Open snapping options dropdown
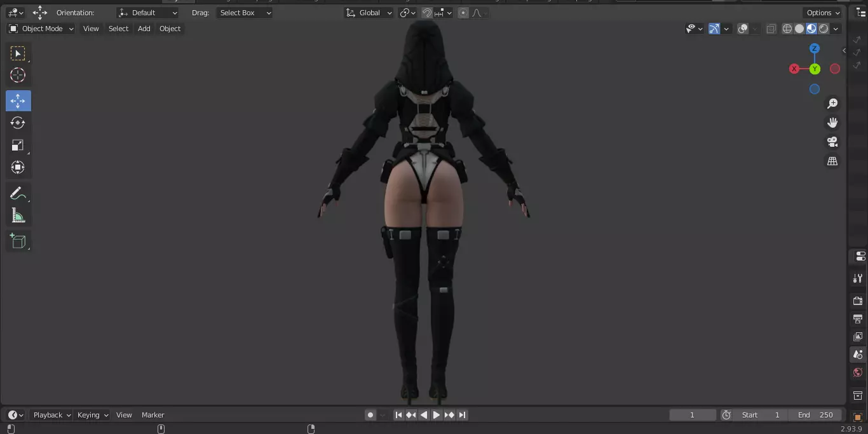 (x=444, y=13)
